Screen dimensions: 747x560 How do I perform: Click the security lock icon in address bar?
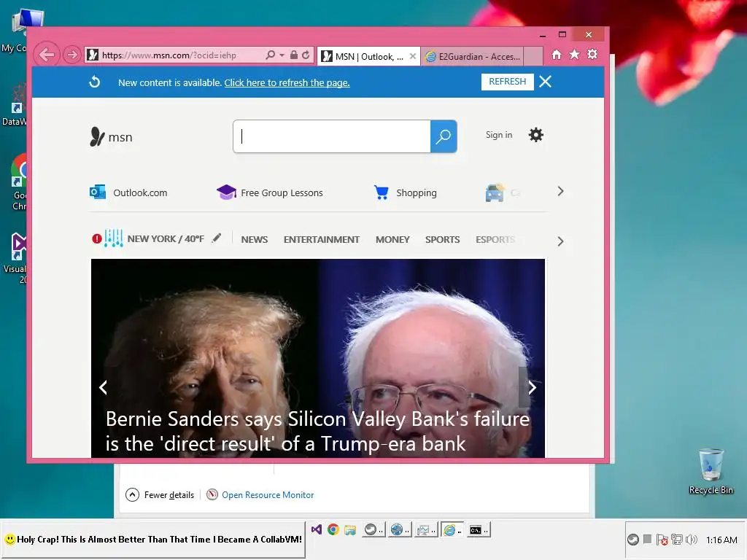tap(294, 55)
